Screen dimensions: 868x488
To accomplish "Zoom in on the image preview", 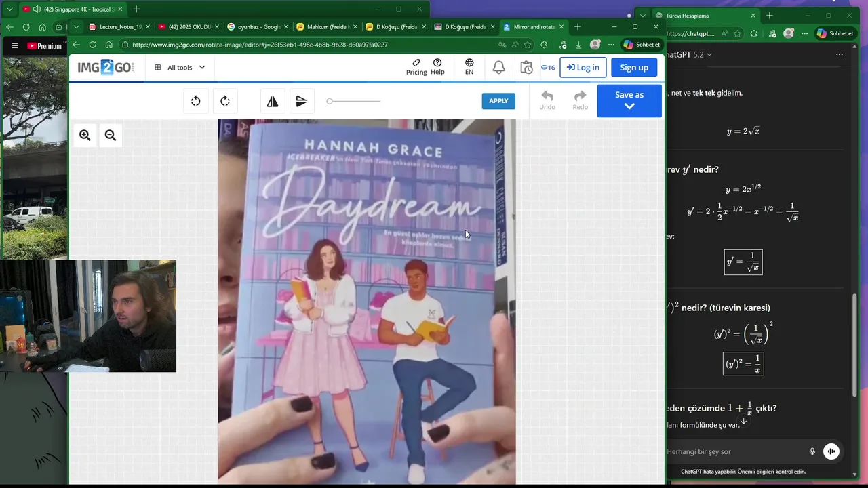I will tap(85, 136).
